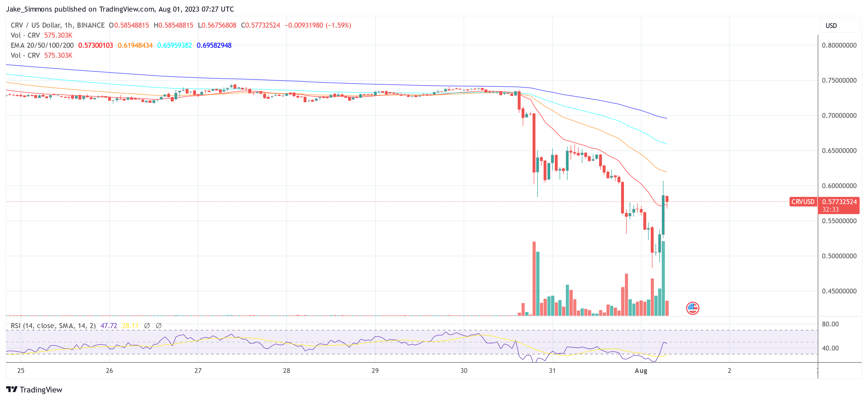
Task: Click the US flag economic event icon
Action: pyautogui.click(x=692, y=308)
